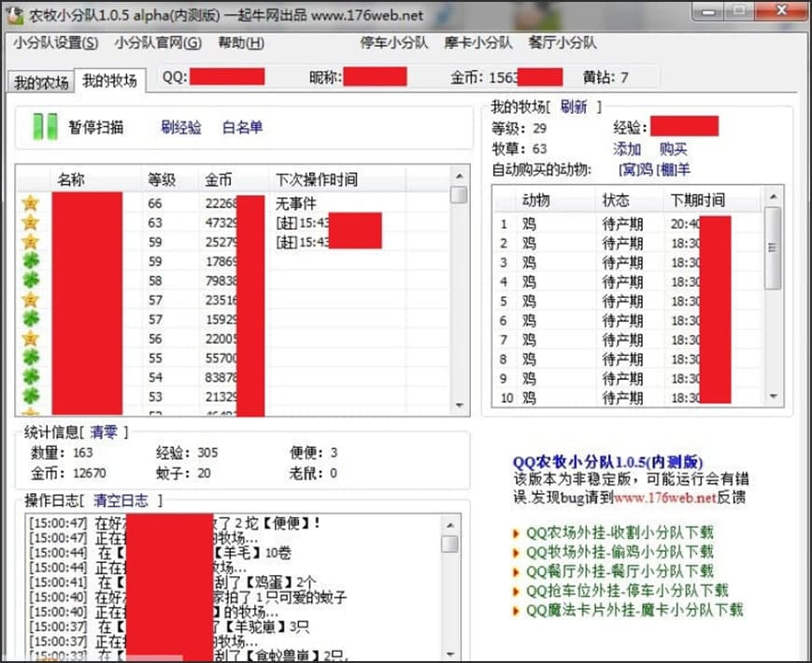Click the 状态 column header
The height and width of the screenshot is (663, 812).
point(629,200)
